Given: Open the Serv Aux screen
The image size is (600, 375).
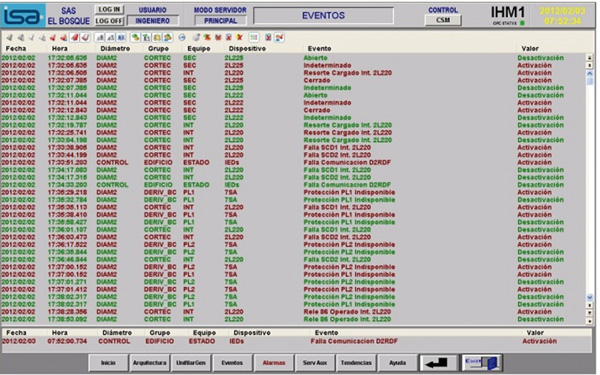Looking at the screenshot, I should 315,362.
